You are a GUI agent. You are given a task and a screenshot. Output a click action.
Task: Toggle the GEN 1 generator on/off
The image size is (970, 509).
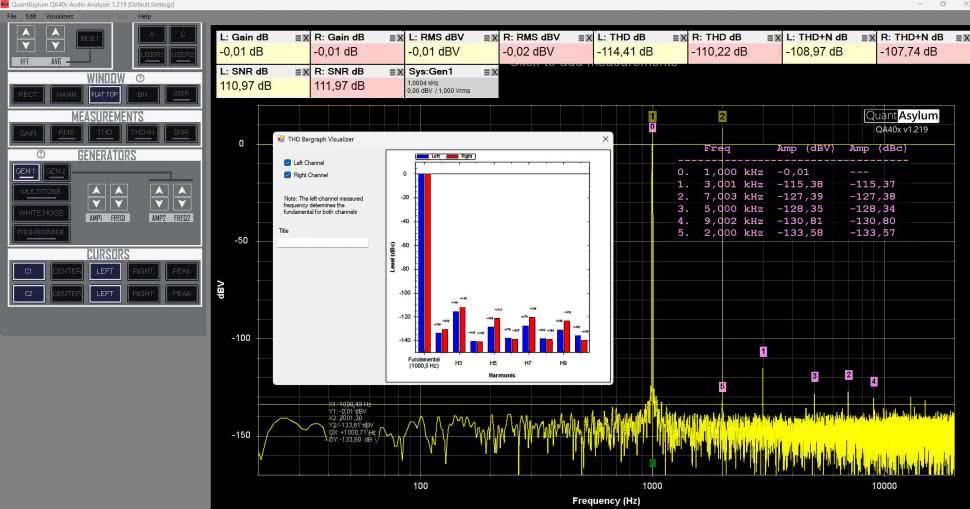point(26,172)
